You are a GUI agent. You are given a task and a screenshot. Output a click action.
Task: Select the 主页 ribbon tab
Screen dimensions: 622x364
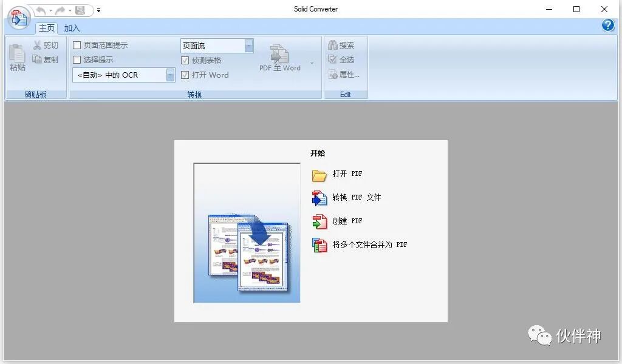46,27
